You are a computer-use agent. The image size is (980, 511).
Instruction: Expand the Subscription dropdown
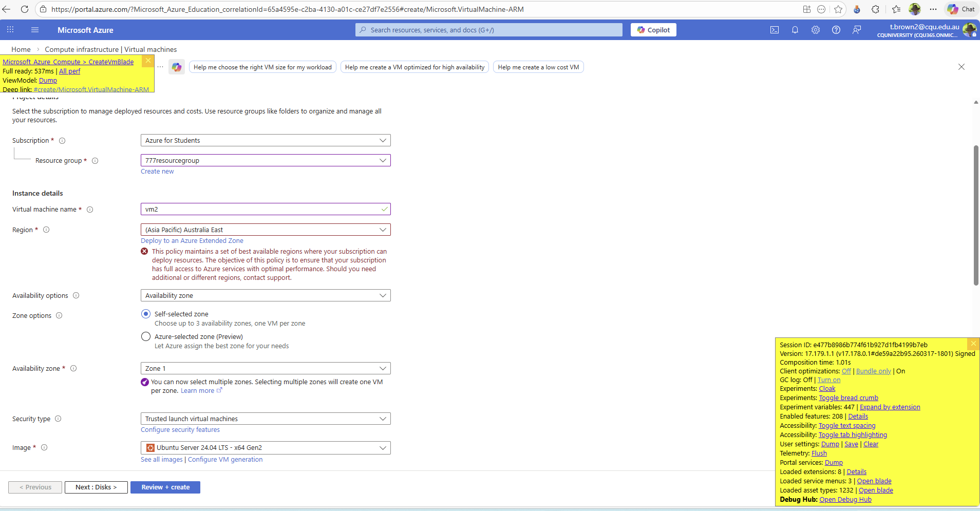coord(266,140)
